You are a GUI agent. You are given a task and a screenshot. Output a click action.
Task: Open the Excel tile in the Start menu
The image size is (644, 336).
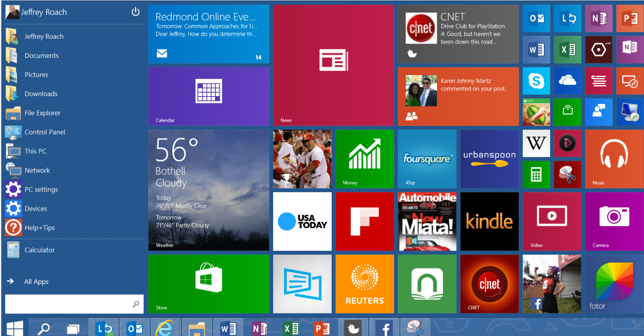click(568, 50)
